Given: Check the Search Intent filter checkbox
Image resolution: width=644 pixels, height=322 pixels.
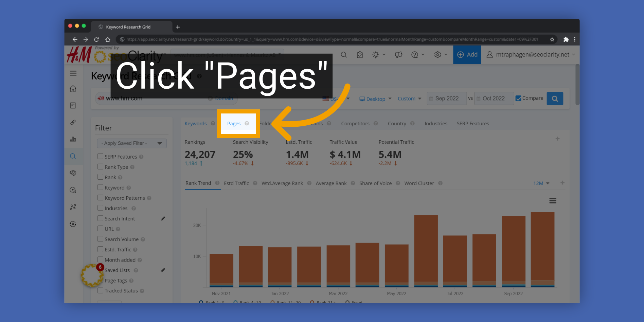Looking at the screenshot, I should click(100, 218).
